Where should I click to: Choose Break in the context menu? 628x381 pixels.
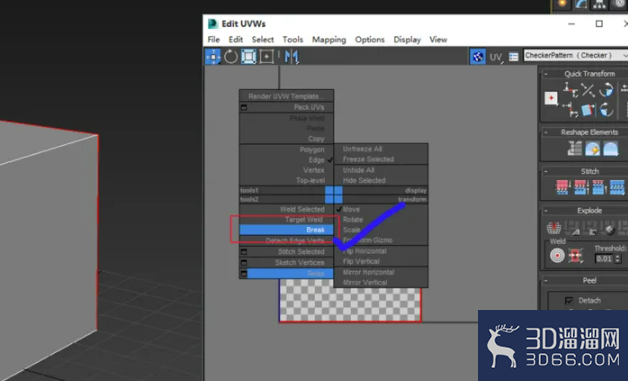286,230
